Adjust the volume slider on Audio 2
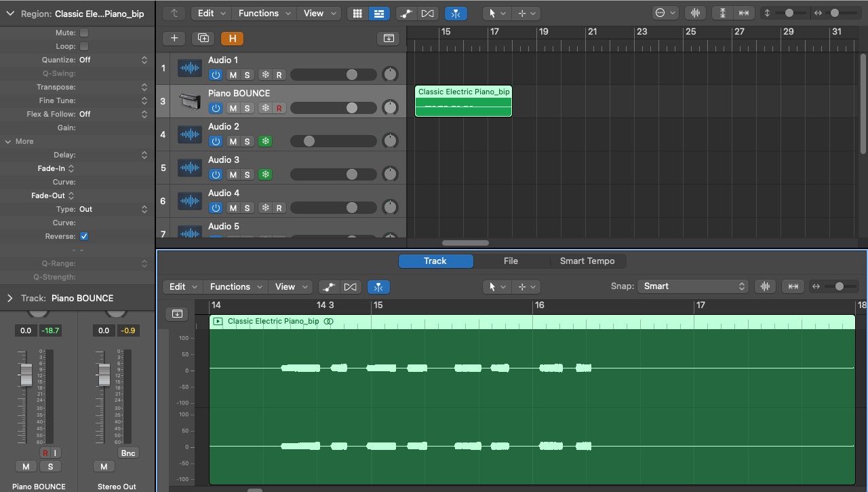This screenshot has height=492, width=868. pos(309,141)
